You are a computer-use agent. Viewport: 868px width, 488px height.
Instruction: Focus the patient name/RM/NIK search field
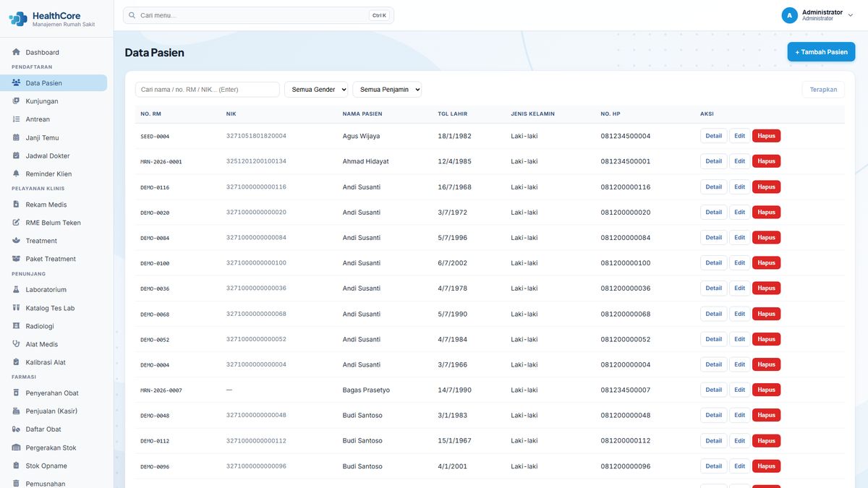point(208,90)
